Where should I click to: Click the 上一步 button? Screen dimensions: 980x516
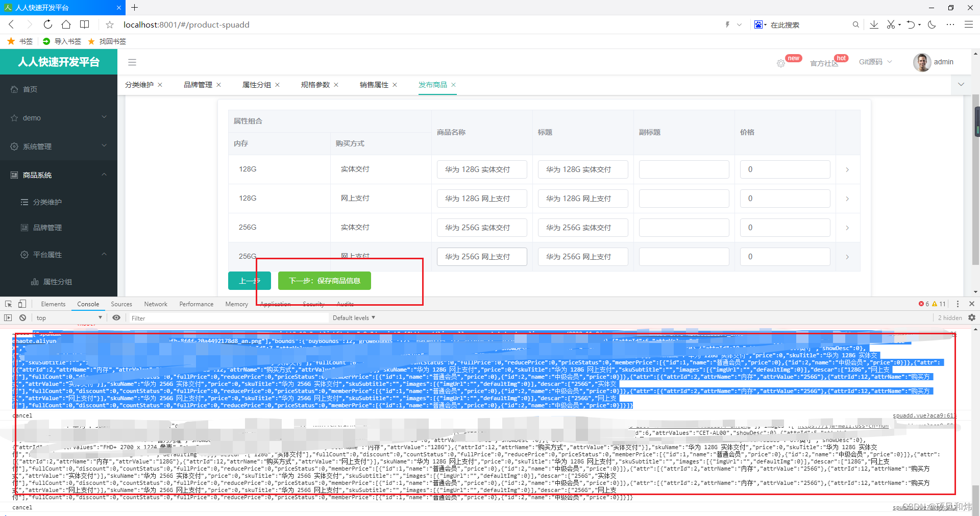(x=249, y=281)
